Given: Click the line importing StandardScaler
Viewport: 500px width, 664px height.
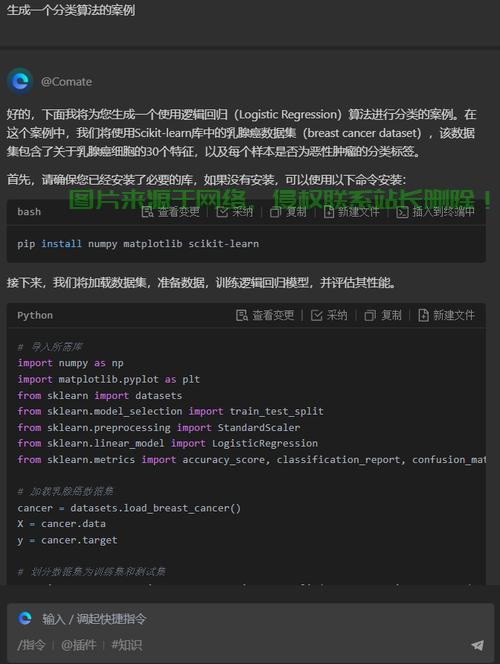Looking at the screenshot, I should (159, 427).
